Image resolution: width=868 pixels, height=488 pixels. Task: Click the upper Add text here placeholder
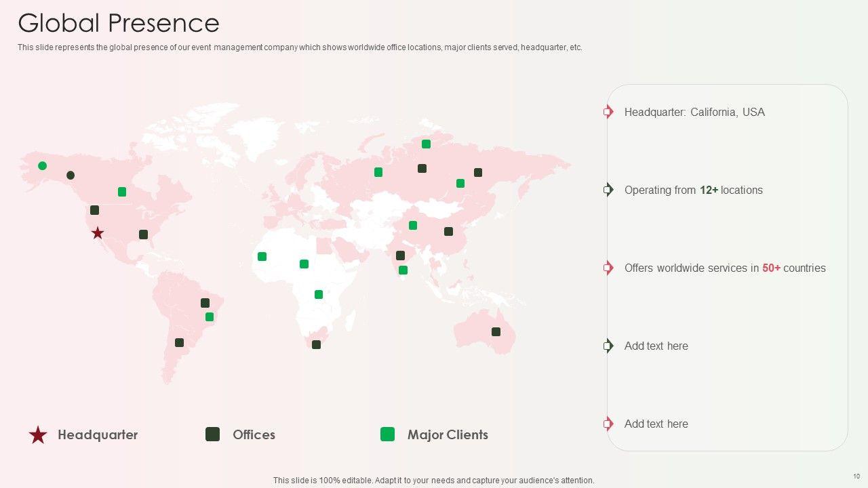(656, 346)
